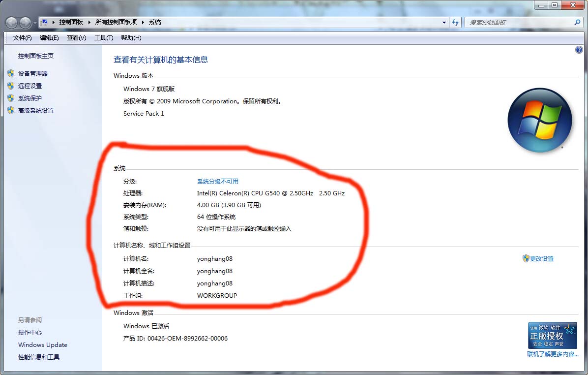Click the control panel icon in address bar
The height and width of the screenshot is (375, 588).
(45, 22)
